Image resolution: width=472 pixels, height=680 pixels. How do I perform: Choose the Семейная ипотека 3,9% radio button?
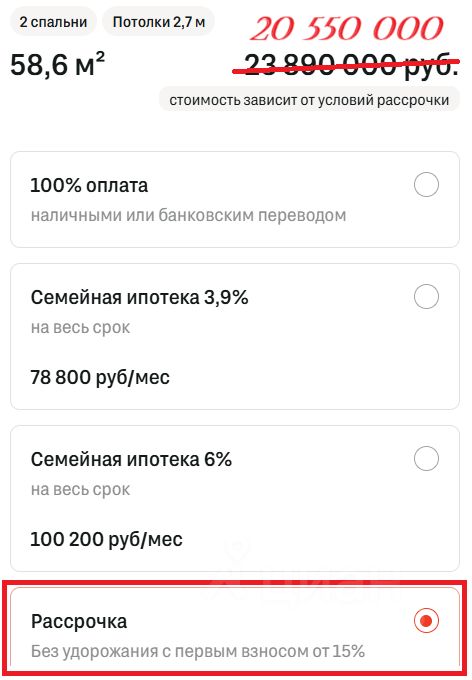point(426,297)
